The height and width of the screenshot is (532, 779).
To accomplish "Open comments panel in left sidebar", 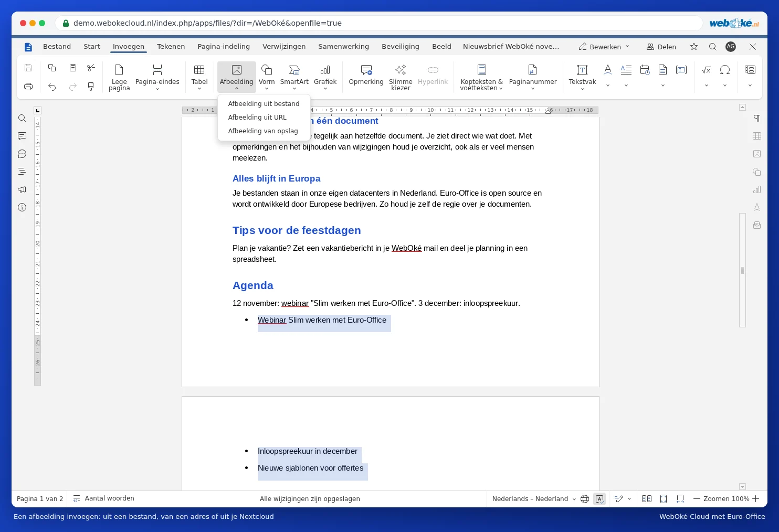I will pos(22,136).
